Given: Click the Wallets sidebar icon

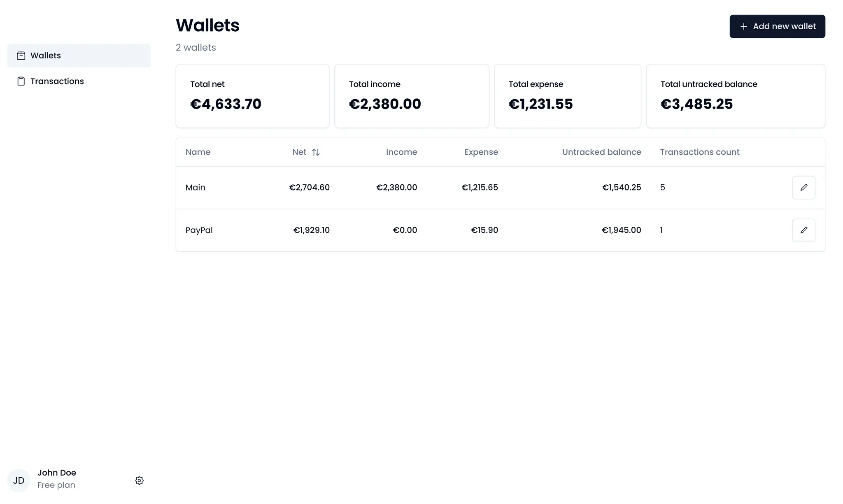Looking at the screenshot, I should click(21, 56).
